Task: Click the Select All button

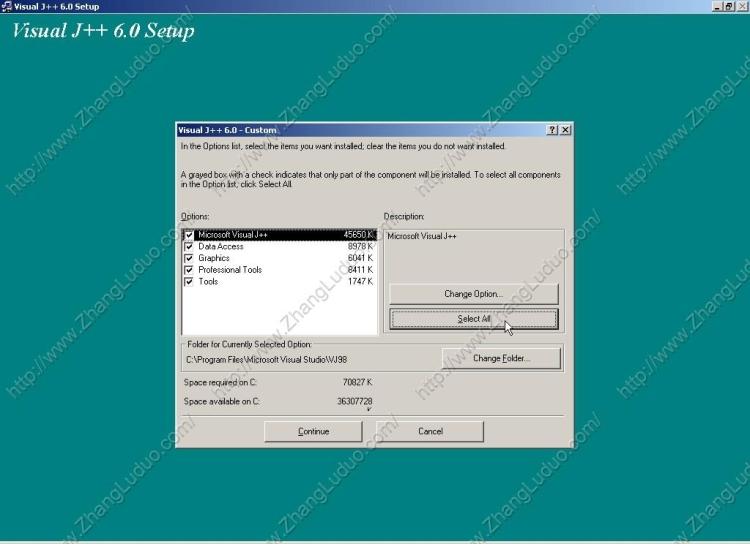Action: coord(474,319)
